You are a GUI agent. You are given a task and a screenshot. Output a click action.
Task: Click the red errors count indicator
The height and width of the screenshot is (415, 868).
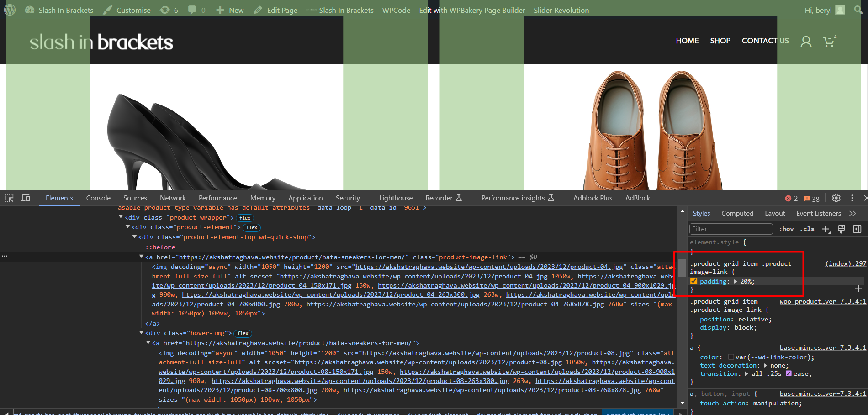click(791, 199)
